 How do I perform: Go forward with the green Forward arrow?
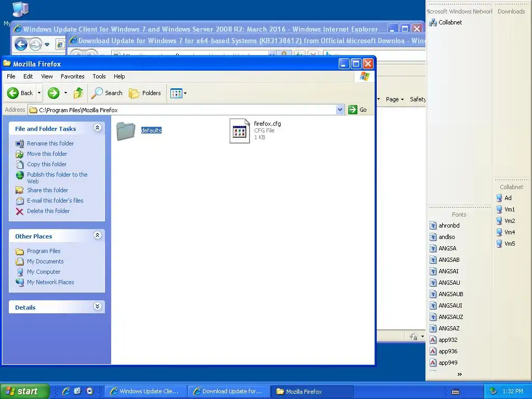click(x=54, y=93)
